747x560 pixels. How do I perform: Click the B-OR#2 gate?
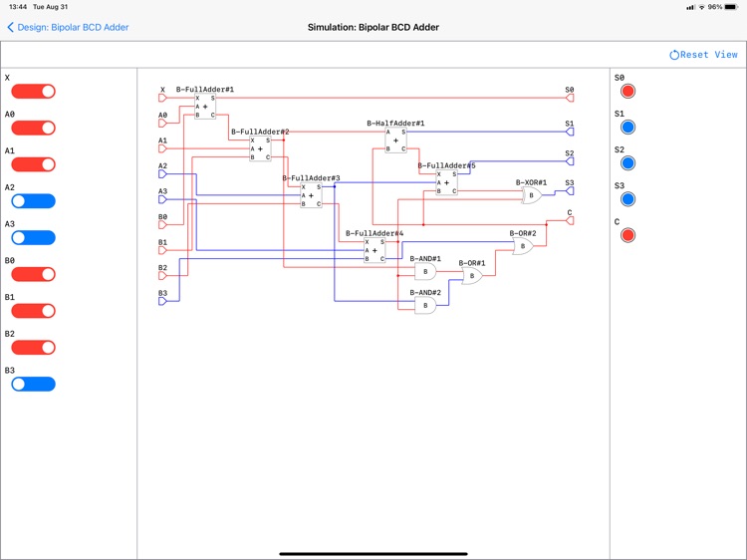tap(523, 246)
